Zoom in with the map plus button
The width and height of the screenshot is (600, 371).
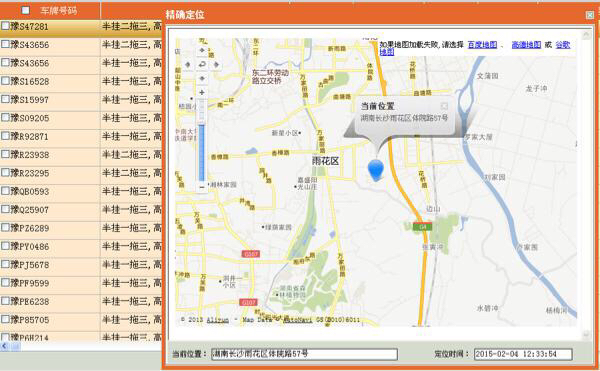[202, 92]
